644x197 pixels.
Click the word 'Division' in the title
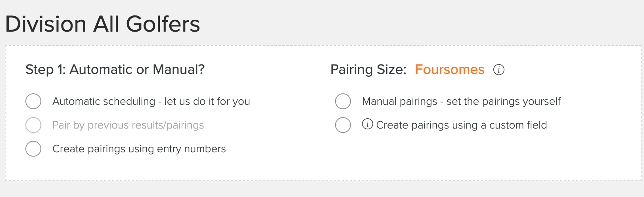coord(46,24)
